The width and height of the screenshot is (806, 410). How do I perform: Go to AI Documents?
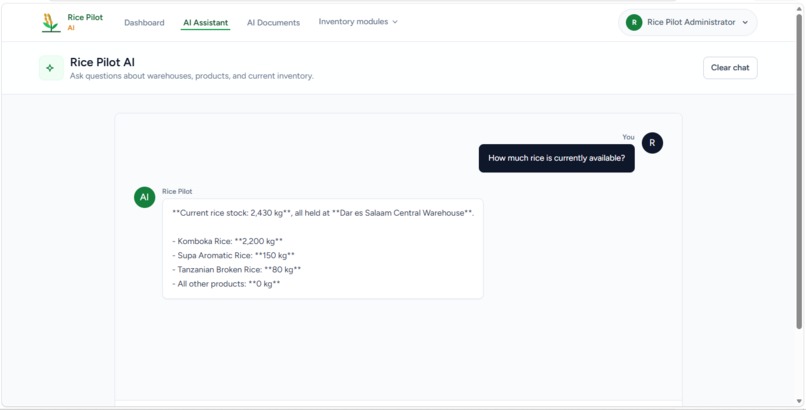[x=273, y=23]
